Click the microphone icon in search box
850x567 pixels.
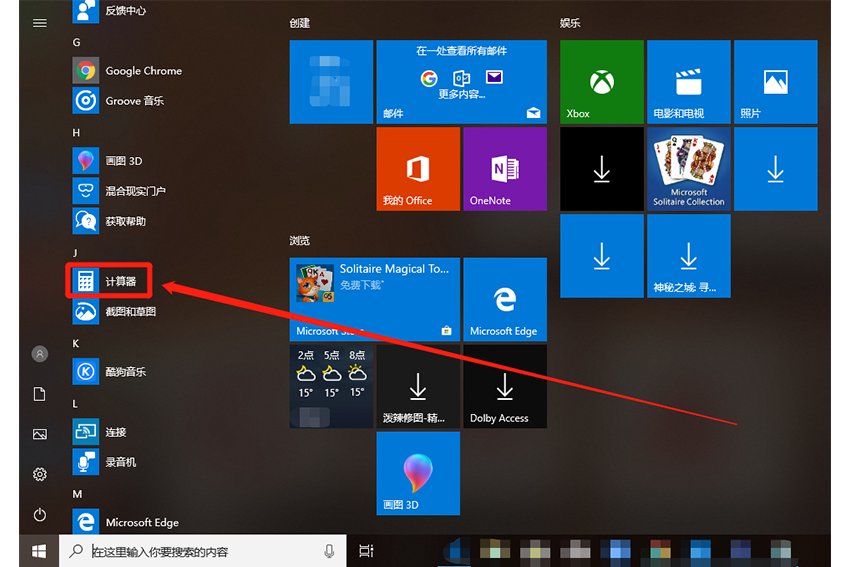[x=329, y=551]
